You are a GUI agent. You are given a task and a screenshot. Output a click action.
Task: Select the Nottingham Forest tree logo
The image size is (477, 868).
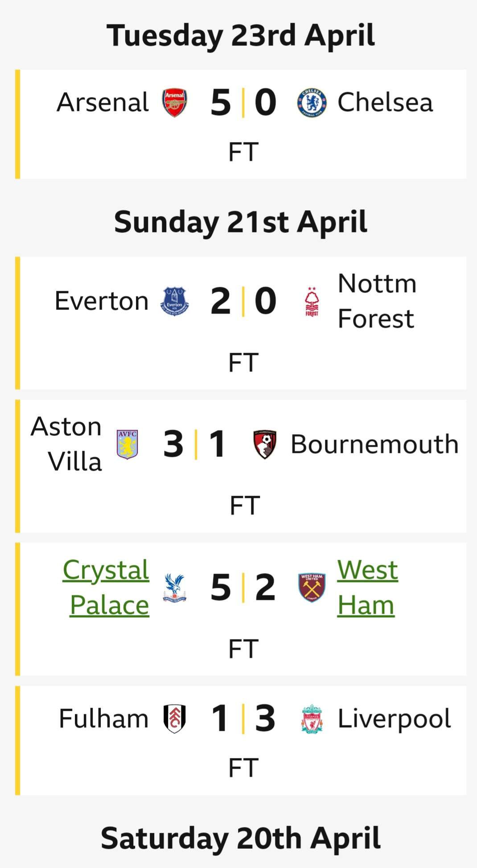coord(312,302)
